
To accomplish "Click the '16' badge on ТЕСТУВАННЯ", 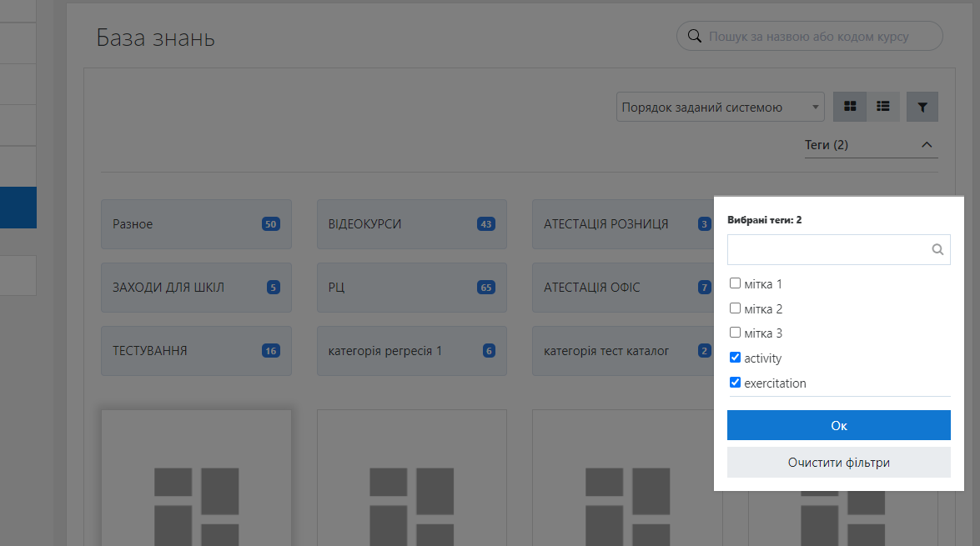I will pos(270,350).
